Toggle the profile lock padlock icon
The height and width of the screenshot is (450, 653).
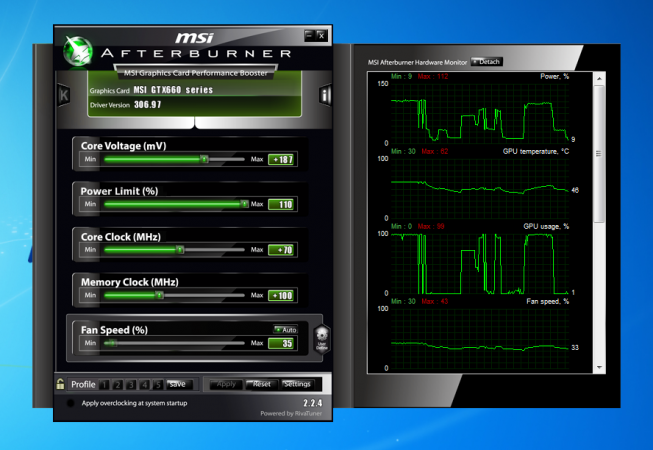(x=60, y=384)
